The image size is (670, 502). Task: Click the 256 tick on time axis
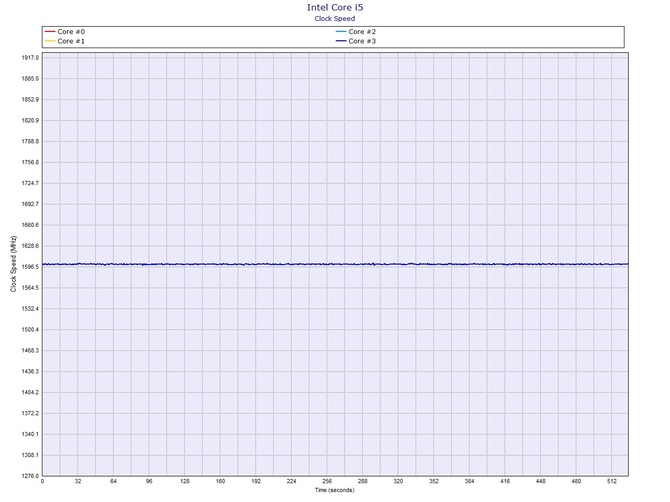[327, 481]
